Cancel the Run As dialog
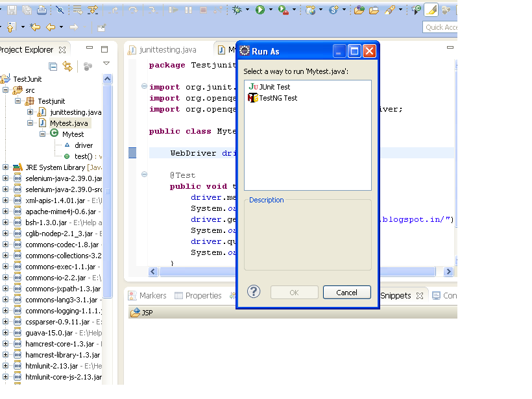 [346, 292]
